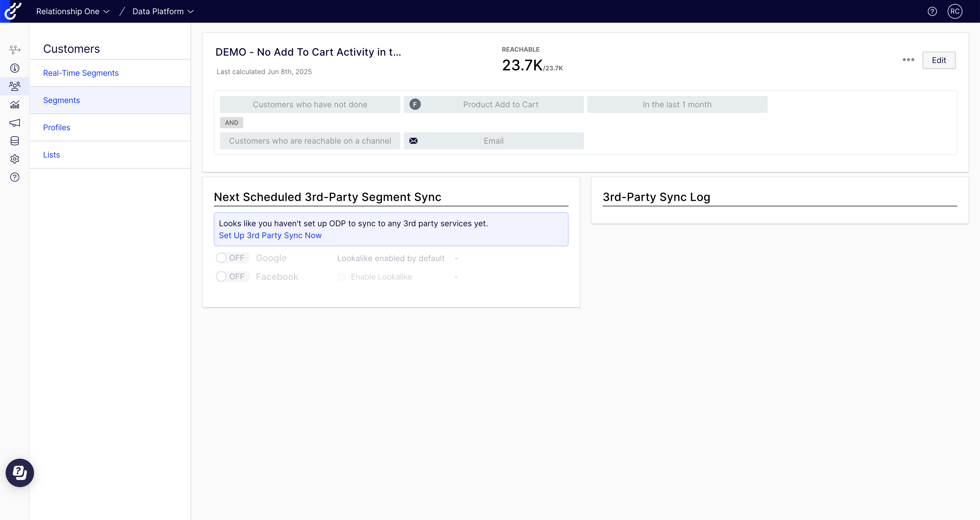980x520 pixels.
Task: Open the analytics chart icon in sidebar
Action: [14, 105]
